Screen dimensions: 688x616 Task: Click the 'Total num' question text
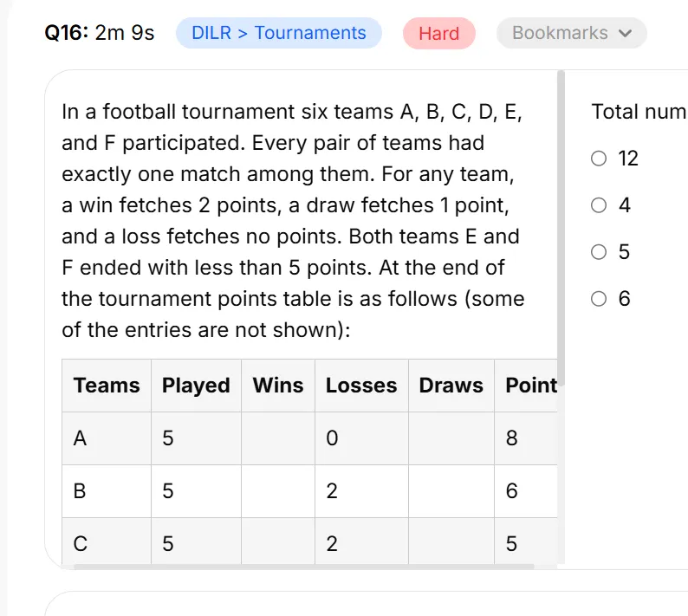pos(639,112)
